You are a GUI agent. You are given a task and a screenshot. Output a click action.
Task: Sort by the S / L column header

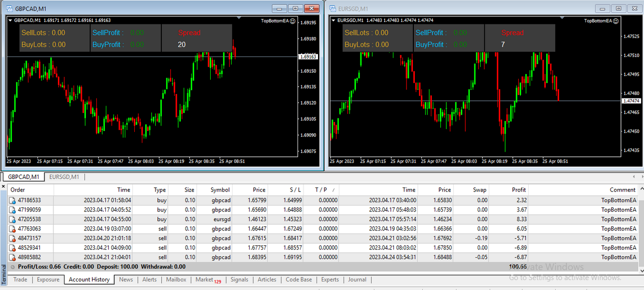click(x=286, y=190)
